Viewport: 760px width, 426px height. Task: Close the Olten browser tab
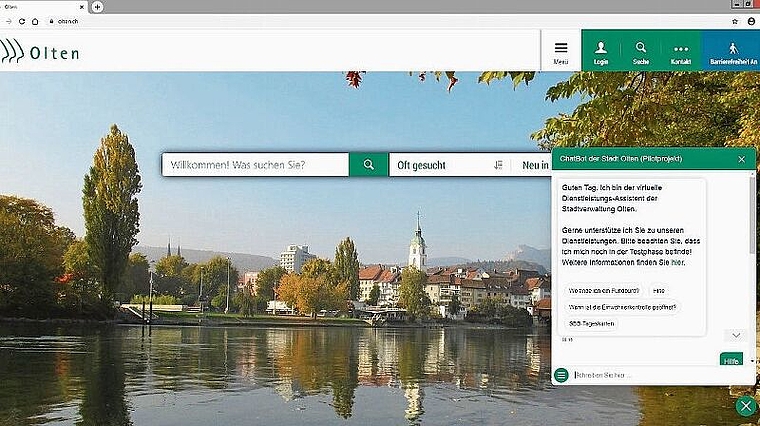[x=82, y=7]
